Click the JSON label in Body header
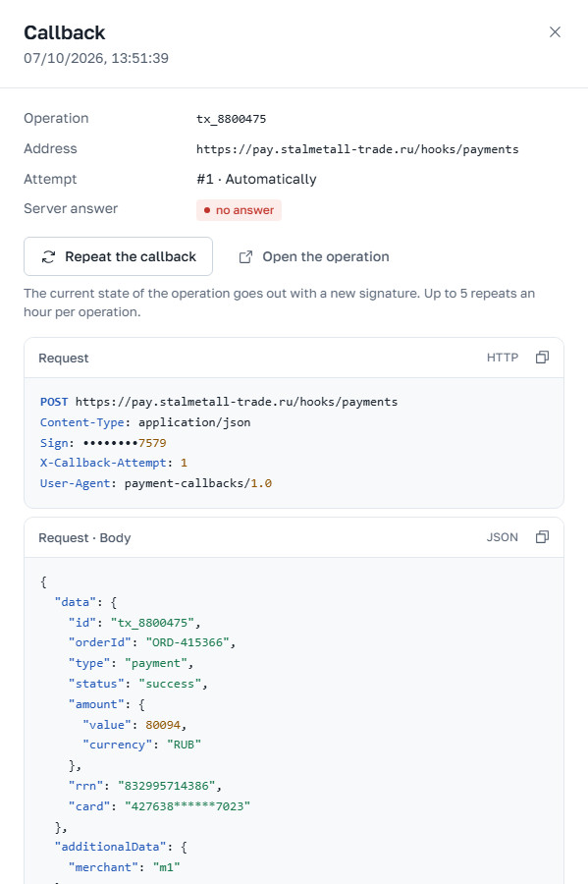The width and height of the screenshot is (588, 884). point(503,537)
